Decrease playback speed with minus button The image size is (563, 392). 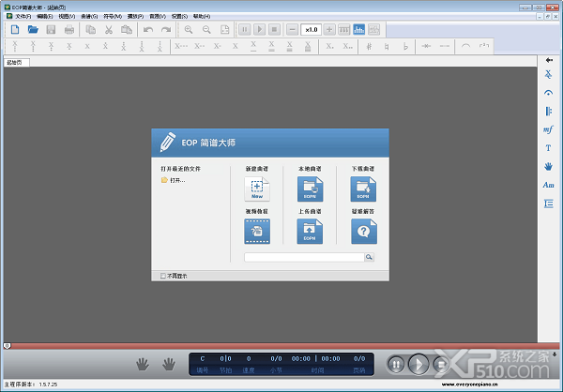pyautogui.click(x=292, y=29)
